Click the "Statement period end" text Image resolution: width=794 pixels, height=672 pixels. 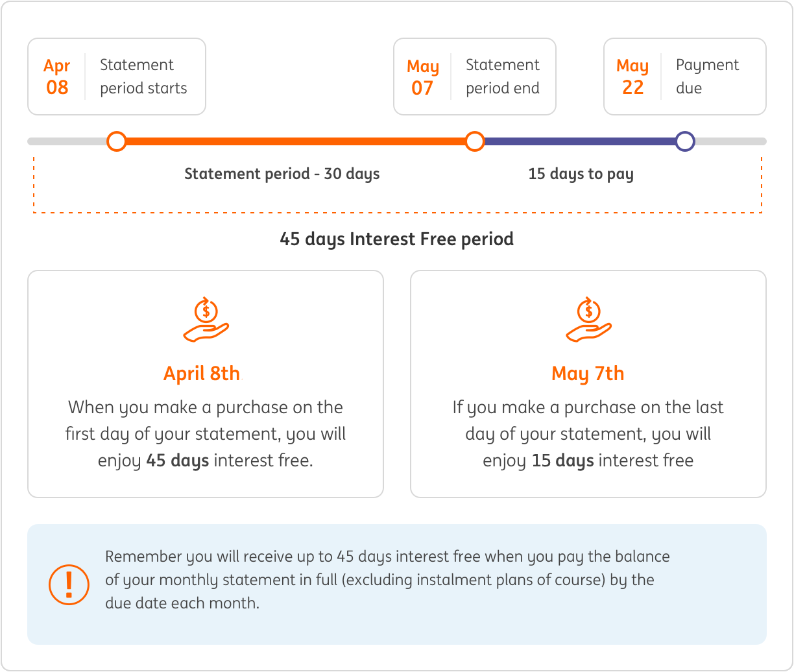point(503,77)
